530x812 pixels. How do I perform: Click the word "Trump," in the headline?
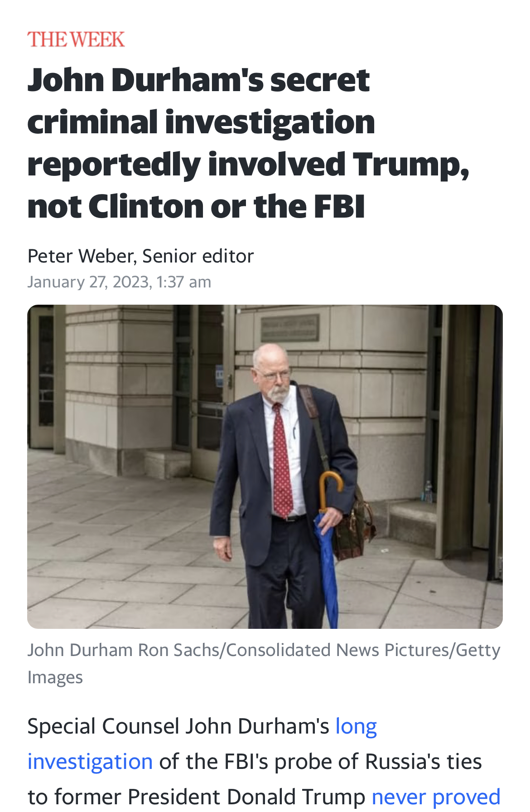tap(411, 164)
